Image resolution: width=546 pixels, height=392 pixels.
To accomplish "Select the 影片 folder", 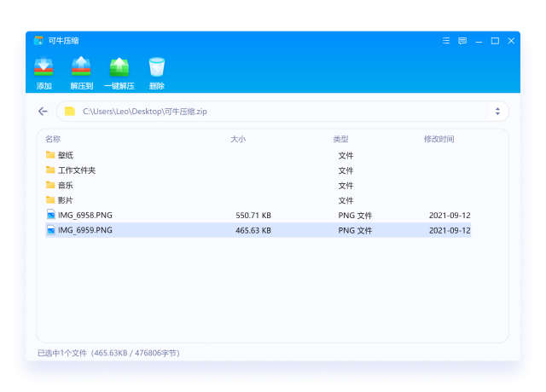I will tap(66, 200).
